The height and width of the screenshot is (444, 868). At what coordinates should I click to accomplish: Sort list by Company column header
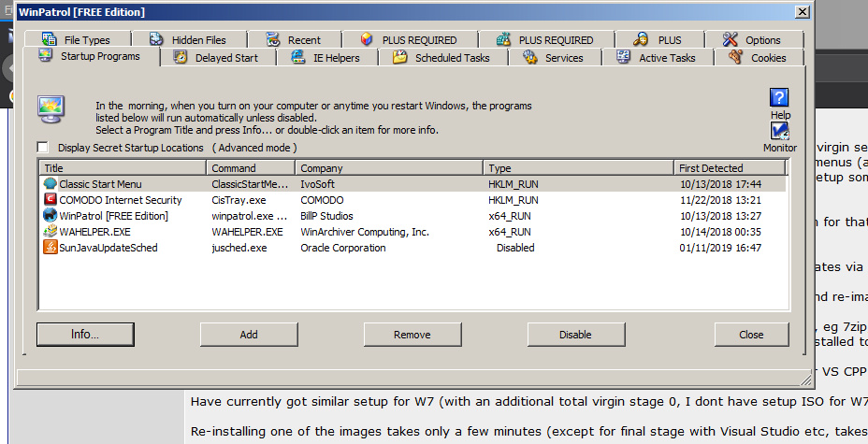click(388, 168)
